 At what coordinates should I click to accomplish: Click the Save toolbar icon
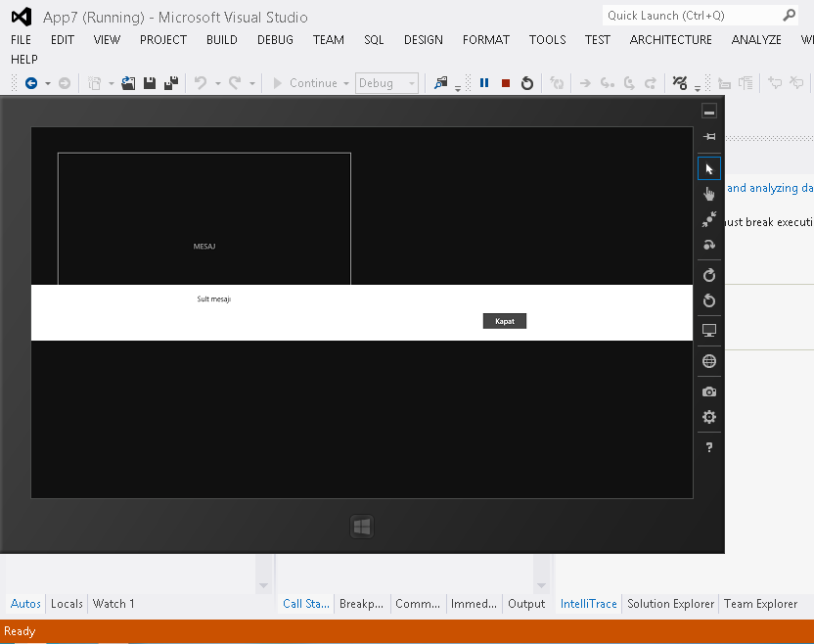pyautogui.click(x=150, y=83)
